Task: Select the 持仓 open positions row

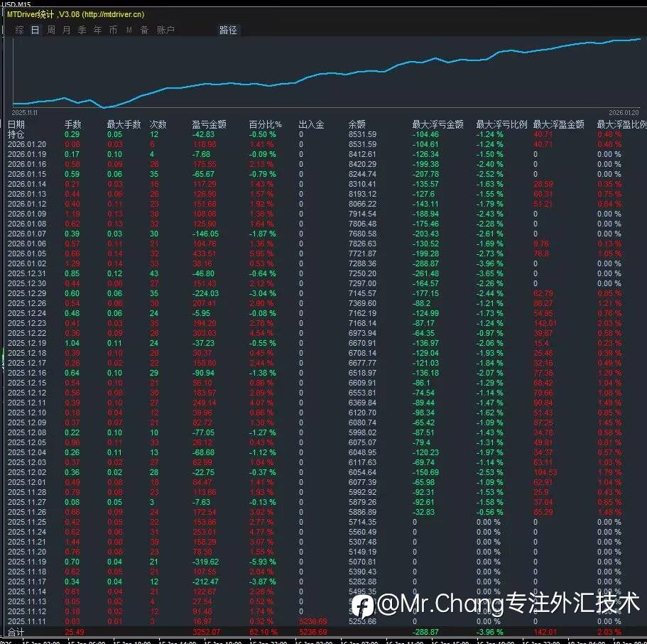Action: coord(324,134)
